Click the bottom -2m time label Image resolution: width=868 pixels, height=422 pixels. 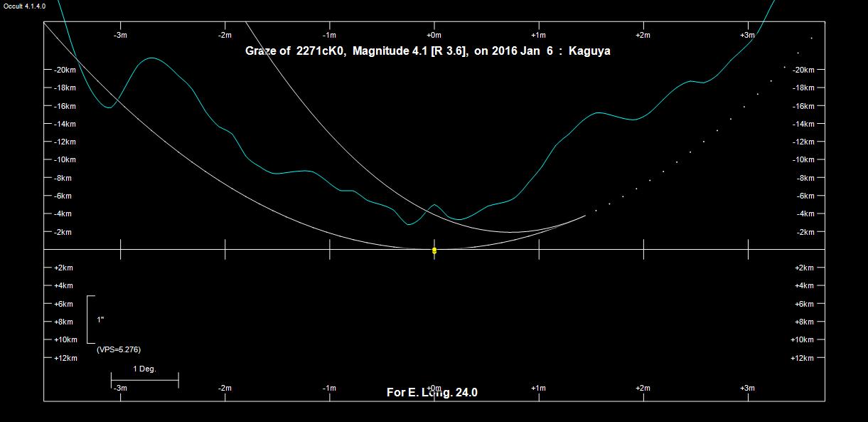[225, 388]
